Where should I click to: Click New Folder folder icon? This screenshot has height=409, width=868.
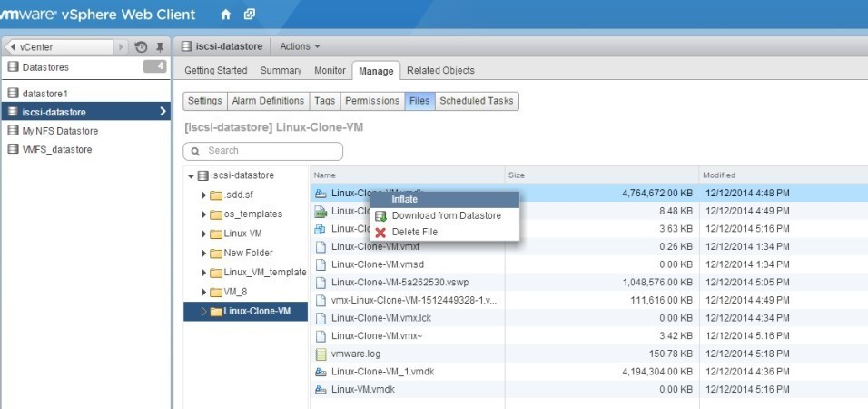click(x=216, y=254)
